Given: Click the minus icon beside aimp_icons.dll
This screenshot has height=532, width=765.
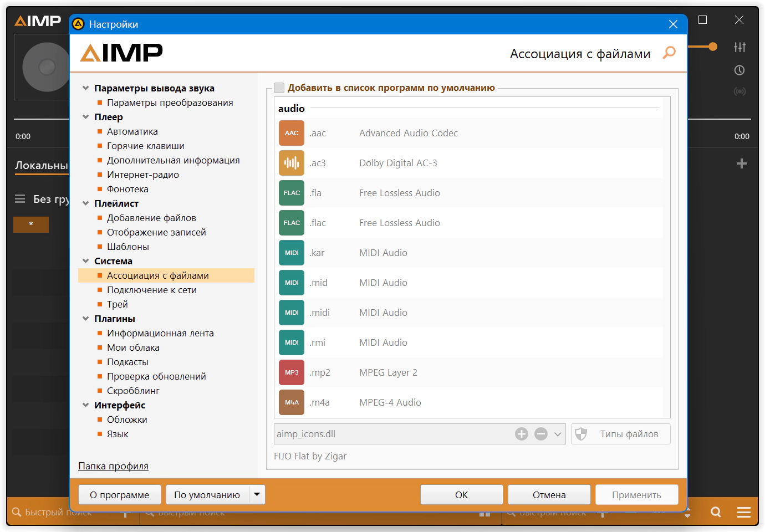Looking at the screenshot, I should (x=541, y=434).
